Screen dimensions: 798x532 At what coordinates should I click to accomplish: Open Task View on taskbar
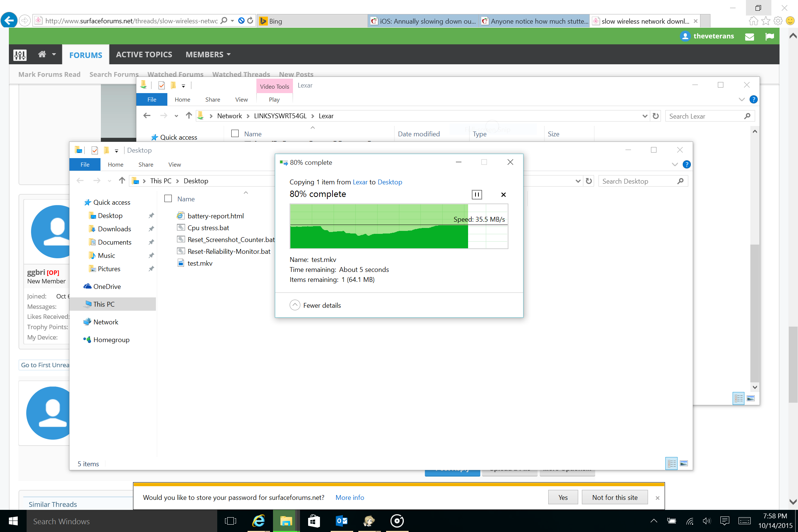(230, 521)
